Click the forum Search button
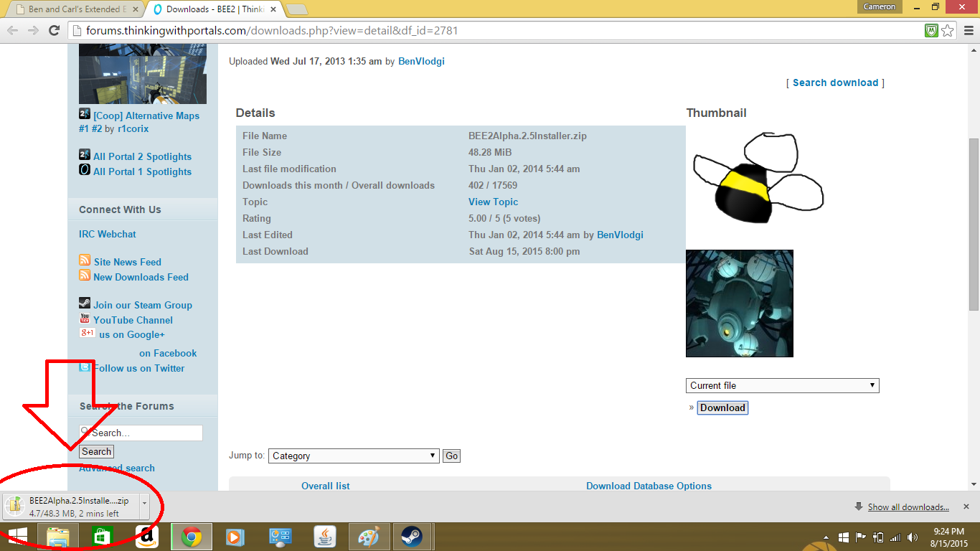 point(96,451)
